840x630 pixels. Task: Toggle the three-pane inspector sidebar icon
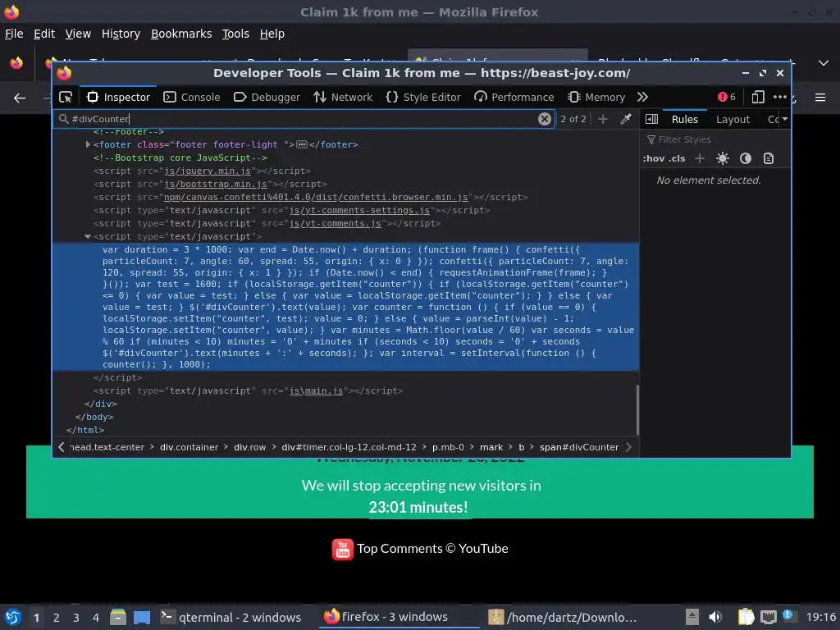coord(651,119)
